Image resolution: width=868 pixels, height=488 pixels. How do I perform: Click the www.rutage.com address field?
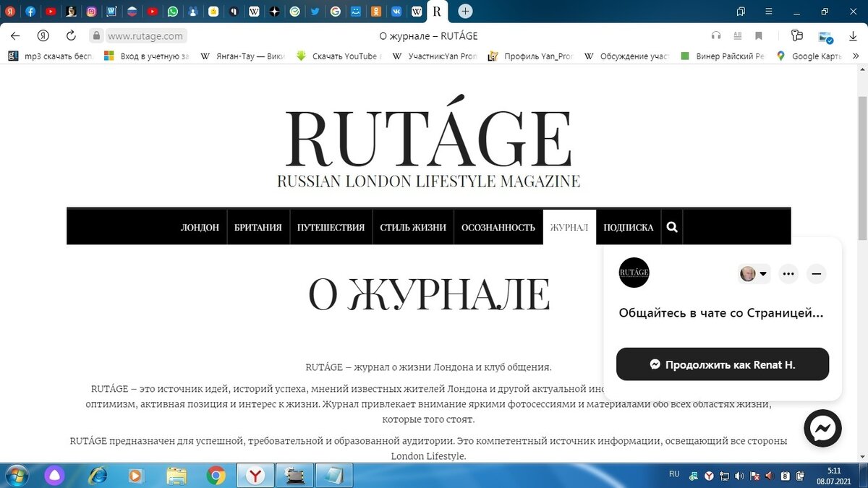(146, 35)
